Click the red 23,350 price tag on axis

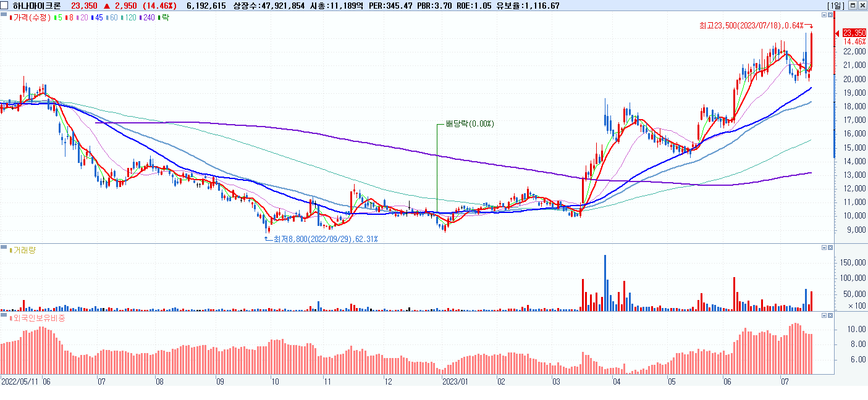pyautogui.click(x=854, y=33)
